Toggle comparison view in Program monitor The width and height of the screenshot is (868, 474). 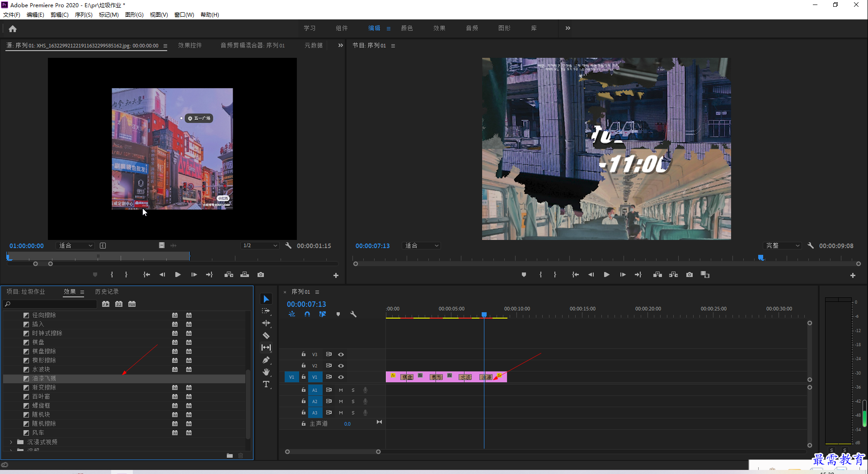click(x=705, y=275)
